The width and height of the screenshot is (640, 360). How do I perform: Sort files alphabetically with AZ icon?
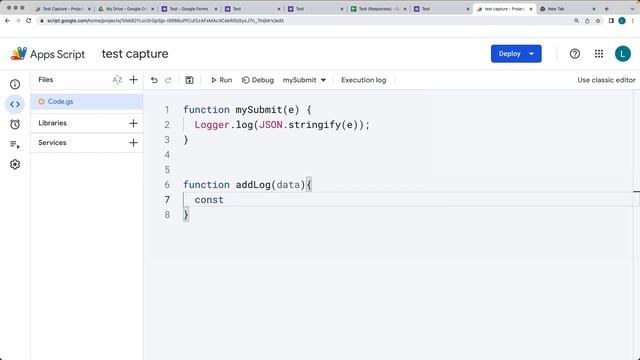click(x=117, y=80)
